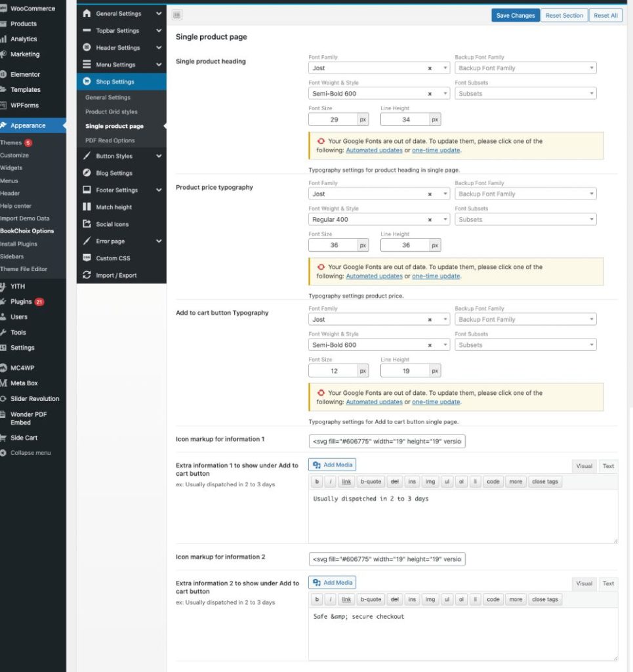This screenshot has width=633, height=672.
Task: Click the Automated updates link in first notice
Action: 374,150
